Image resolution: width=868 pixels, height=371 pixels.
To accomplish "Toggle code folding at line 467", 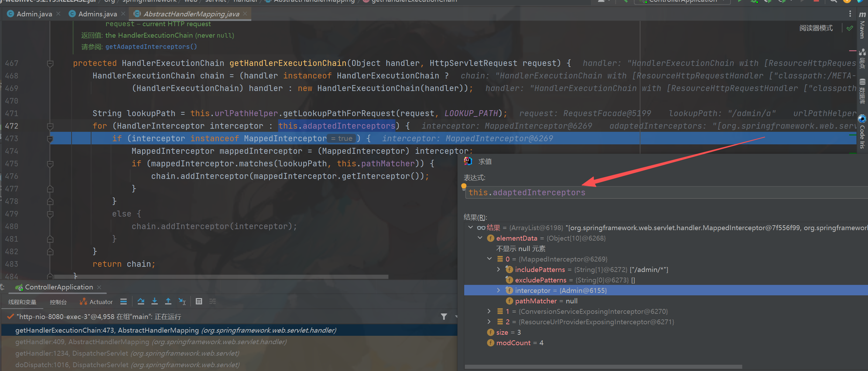I will tap(50, 63).
